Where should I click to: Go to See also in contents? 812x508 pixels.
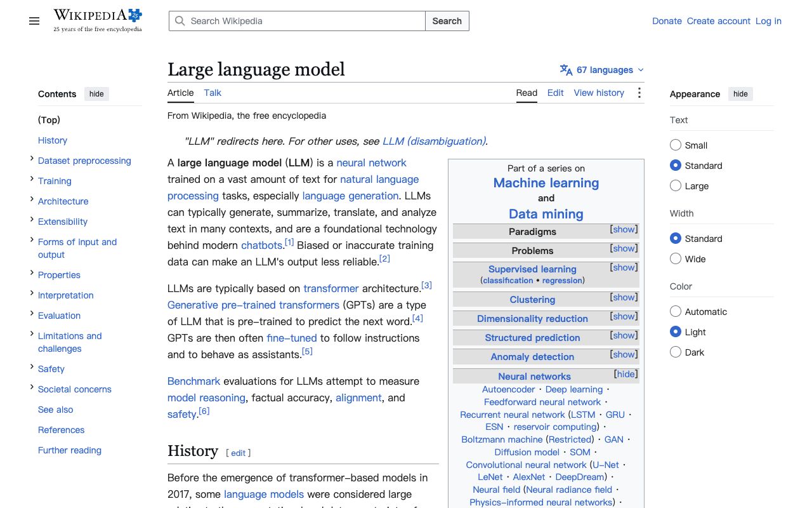[56, 410]
